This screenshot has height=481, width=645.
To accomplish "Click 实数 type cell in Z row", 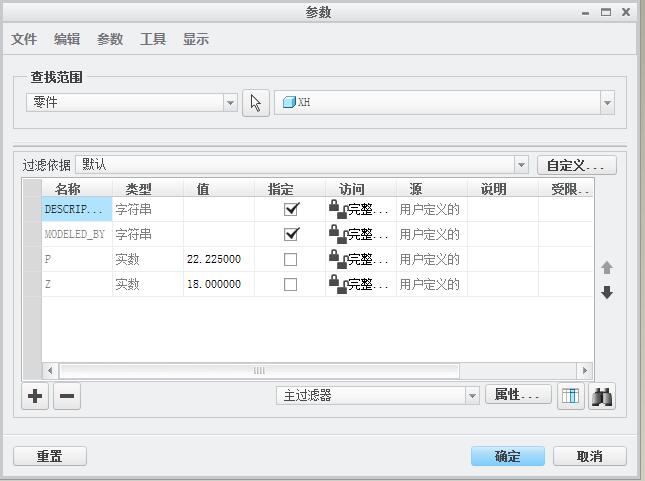I will pyautogui.click(x=148, y=284).
